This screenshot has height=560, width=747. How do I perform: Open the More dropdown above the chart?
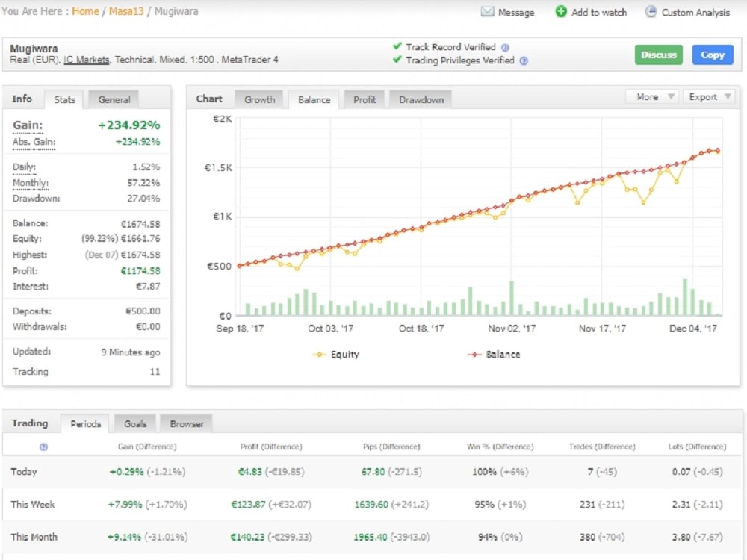[651, 96]
